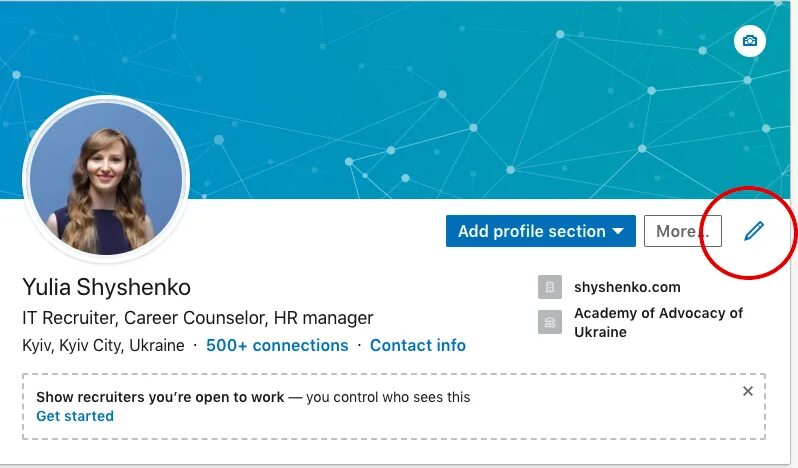Open the Add profile section menu
The width and height of the screenshot is (798, 468).
[531, 231]
